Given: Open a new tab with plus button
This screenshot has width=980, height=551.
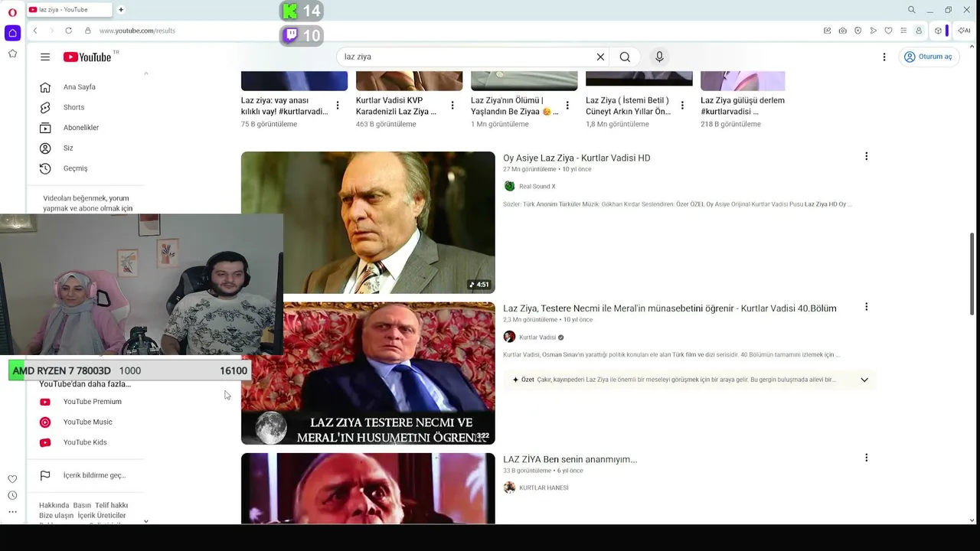Looking at the screenshot, I should click(121, 10).
